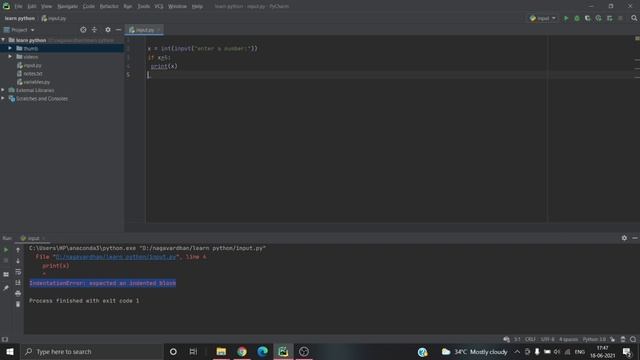Open the Refactor menu

[x=109, y=7]
